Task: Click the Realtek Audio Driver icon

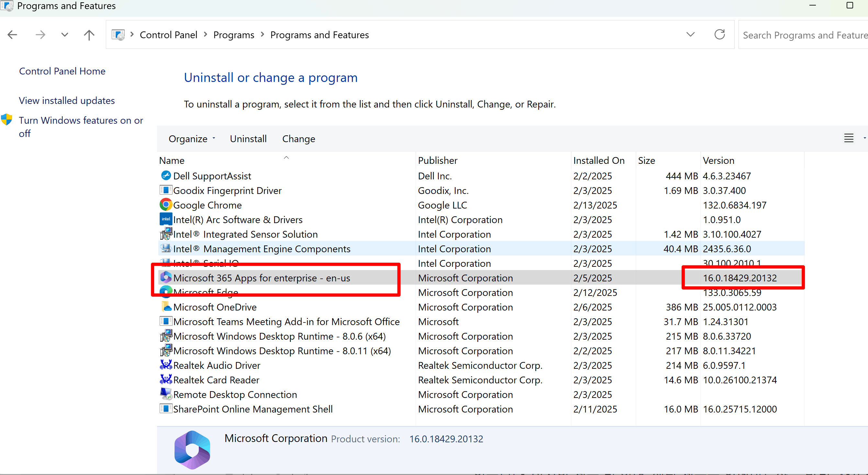Action: point(166,365)
